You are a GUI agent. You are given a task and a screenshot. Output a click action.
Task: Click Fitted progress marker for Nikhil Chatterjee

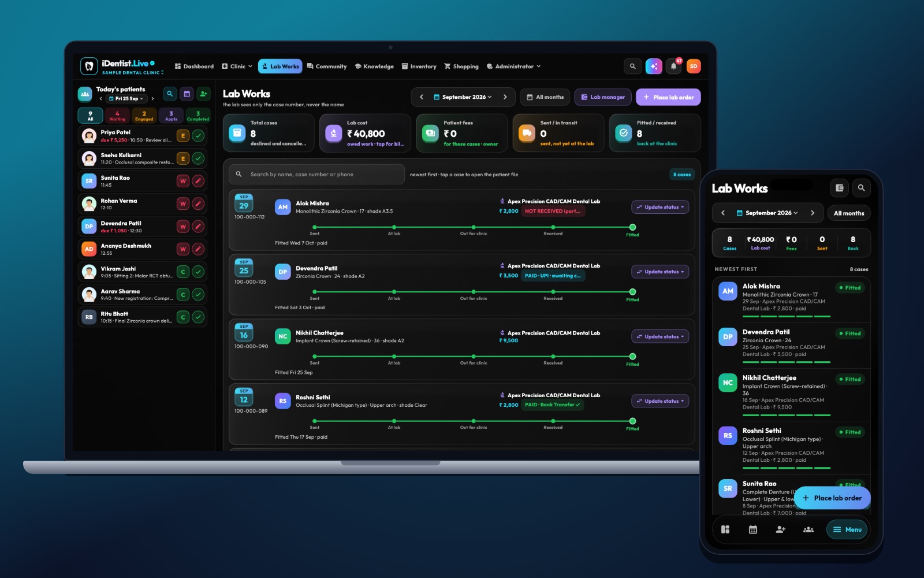[x=632, y=357]
